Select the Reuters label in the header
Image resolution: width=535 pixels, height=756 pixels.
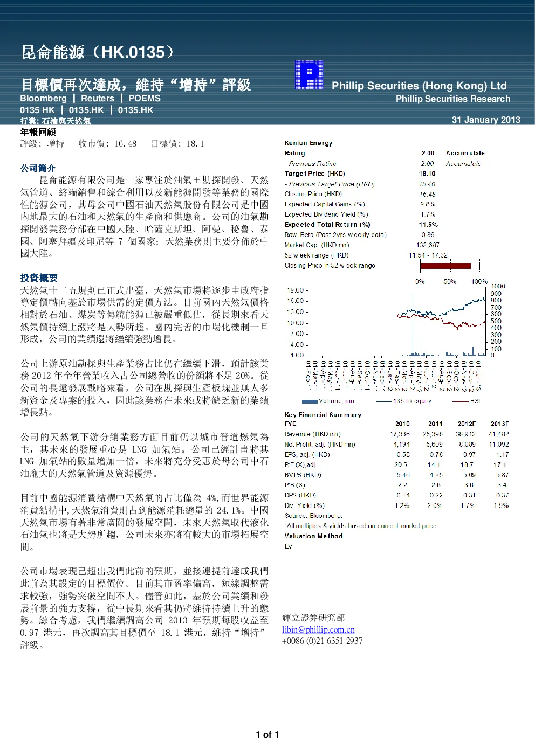(x=98, y=98)
